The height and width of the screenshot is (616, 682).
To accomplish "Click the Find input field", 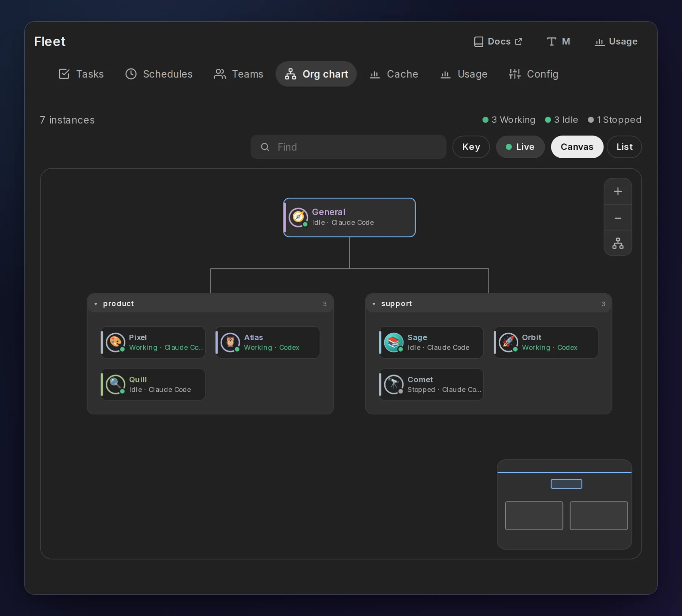I will click(x=348, y=147).
